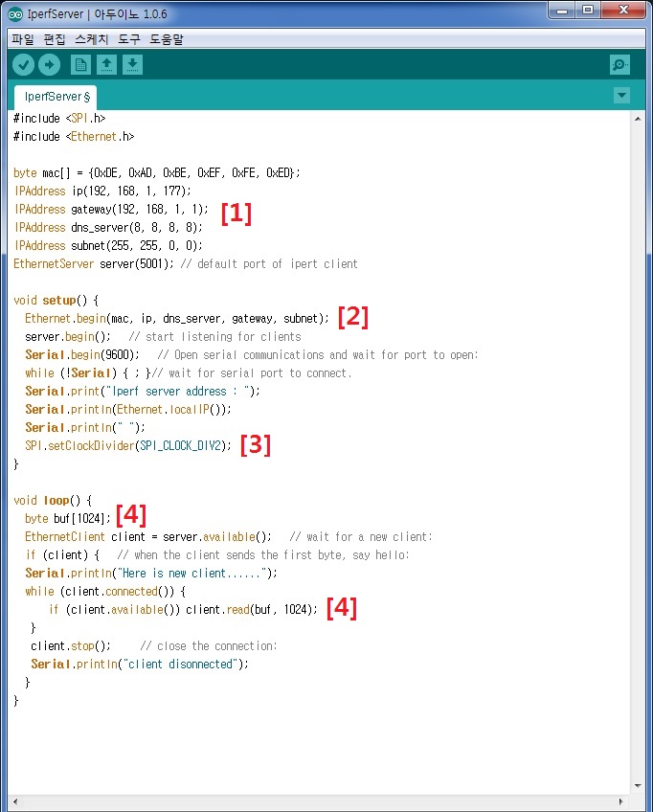Click the 'server.begin();' line

[163, 337]
